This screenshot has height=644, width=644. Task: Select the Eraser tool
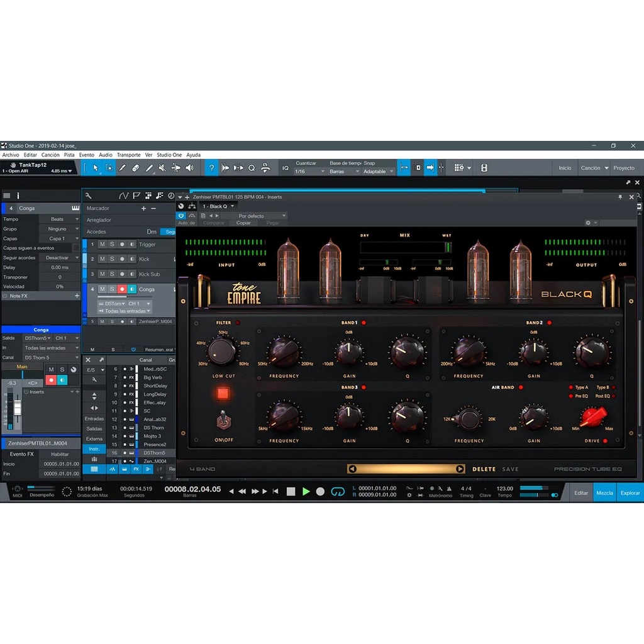point(136,168)
